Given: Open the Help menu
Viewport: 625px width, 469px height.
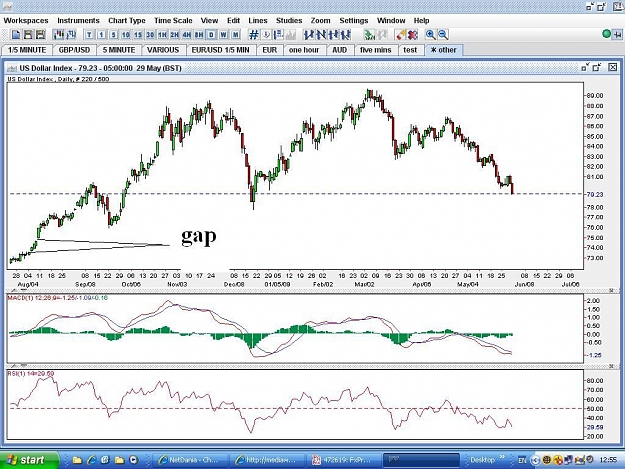Looking at the screenshot, I should (x=421, y=20).
